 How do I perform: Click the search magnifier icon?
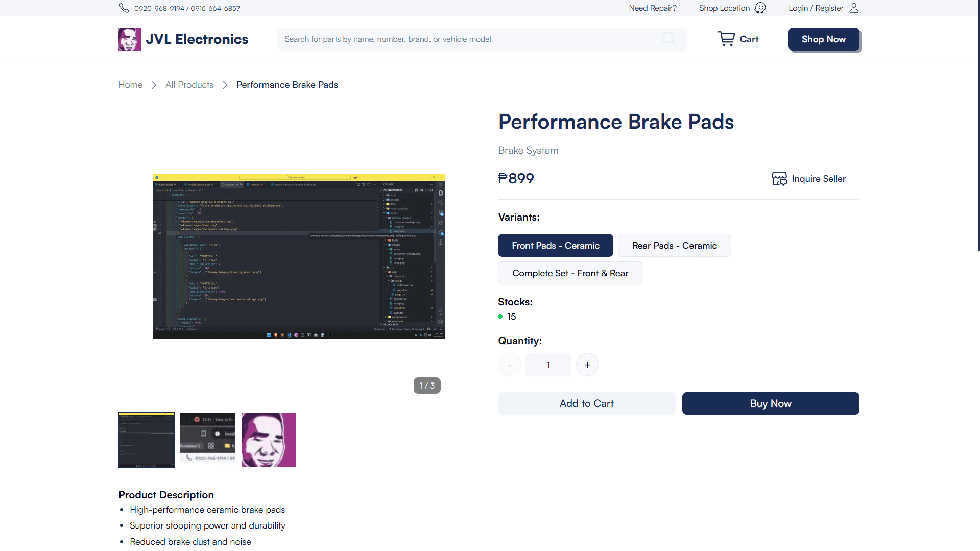point(668,39)
